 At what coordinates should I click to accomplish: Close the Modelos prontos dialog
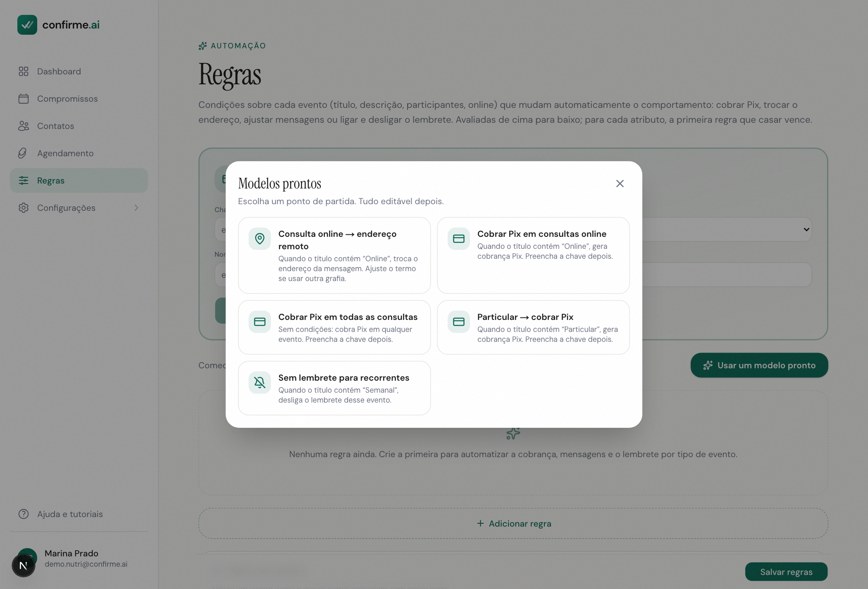click(x=620, y=184)
